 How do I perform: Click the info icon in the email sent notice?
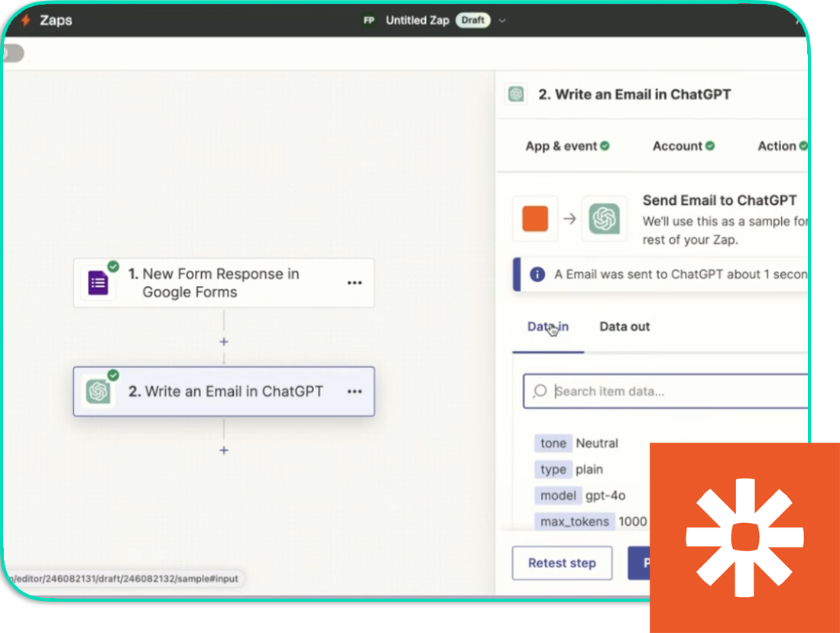click(537, 274)
